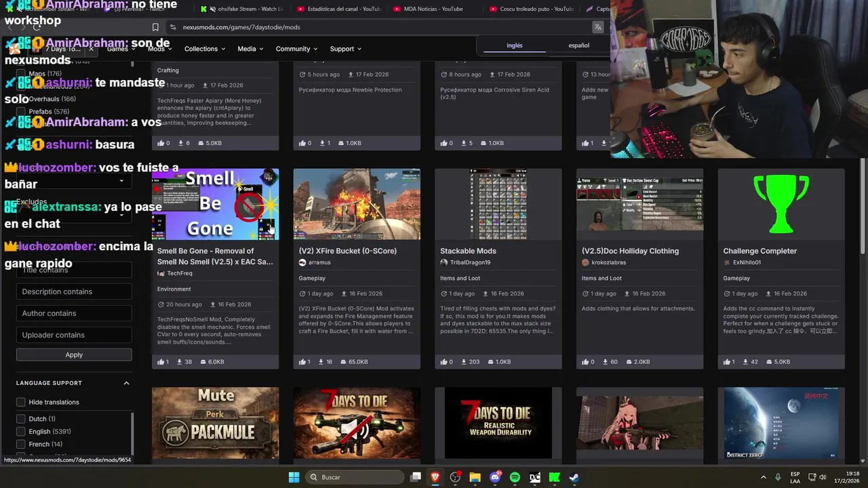This screenshot has height=488, width=868.
Task: Open Discord from the taskbar
Action: [495, 477]
